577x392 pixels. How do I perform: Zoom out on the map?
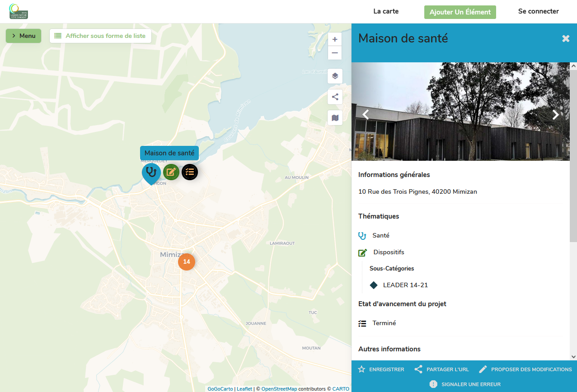335,53
